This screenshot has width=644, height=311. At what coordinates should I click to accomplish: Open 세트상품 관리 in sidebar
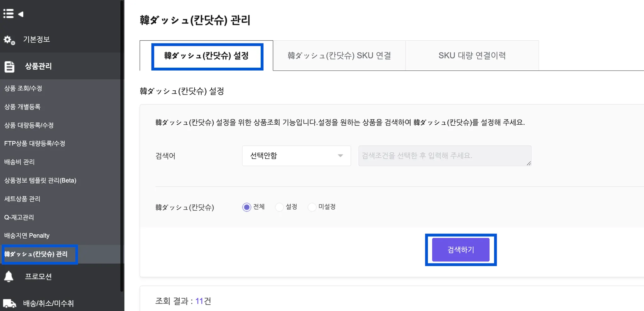tap(22, 199)
